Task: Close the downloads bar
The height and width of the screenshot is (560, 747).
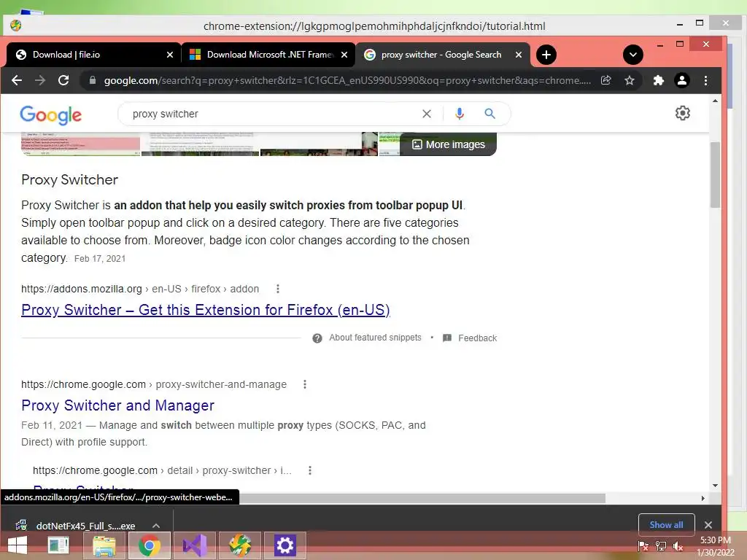Action: (x=708, y=525)
